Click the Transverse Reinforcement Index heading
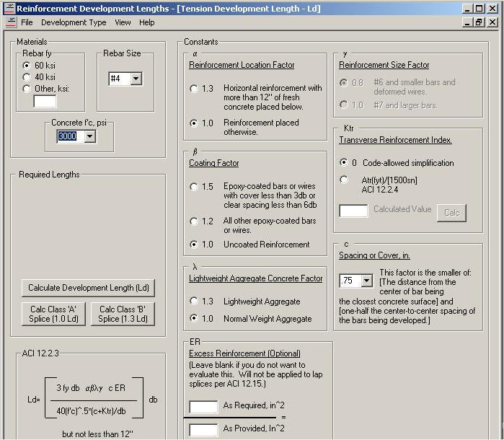Image resolution: width=504 pixels, height=440 pixels. click(x=395, y=140)
